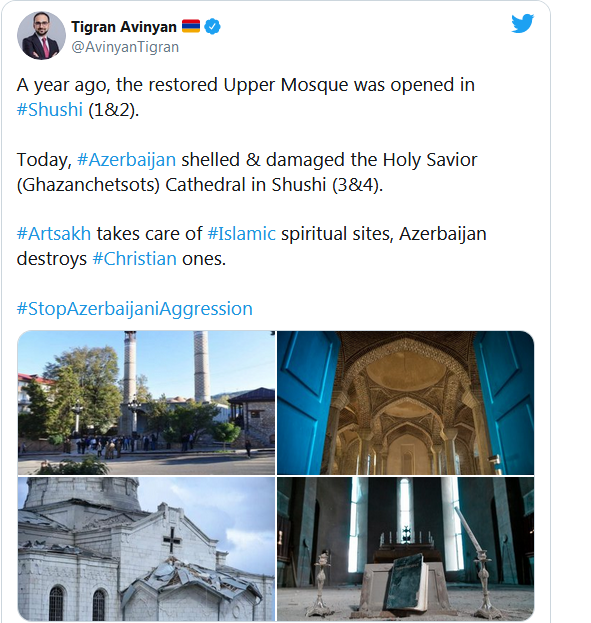
Task: View the mosque minarets exterior photo
Action: click(x=146, y=402)
